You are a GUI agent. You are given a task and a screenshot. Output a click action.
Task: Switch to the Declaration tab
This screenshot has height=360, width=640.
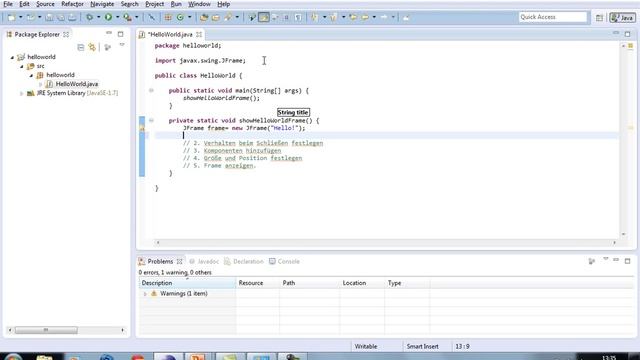244,262
